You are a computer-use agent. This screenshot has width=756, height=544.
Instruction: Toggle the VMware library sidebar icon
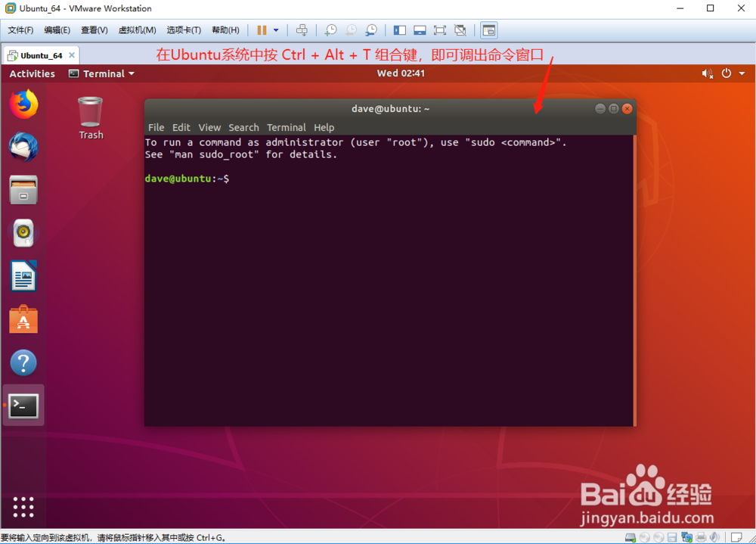point(400,30)
